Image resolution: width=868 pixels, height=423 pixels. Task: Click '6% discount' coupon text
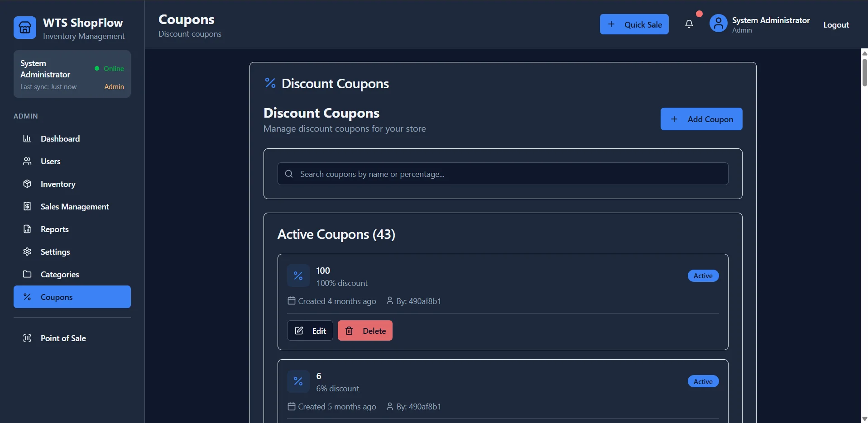[338, 389]
